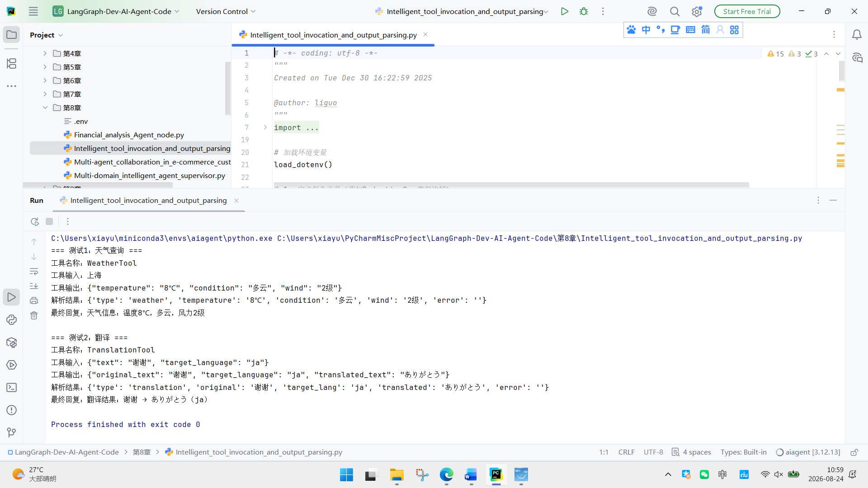Close the editor tab for Intelligent_tool_invocation_and_output_parsing.py
The image size is (868, 488).
425,34
